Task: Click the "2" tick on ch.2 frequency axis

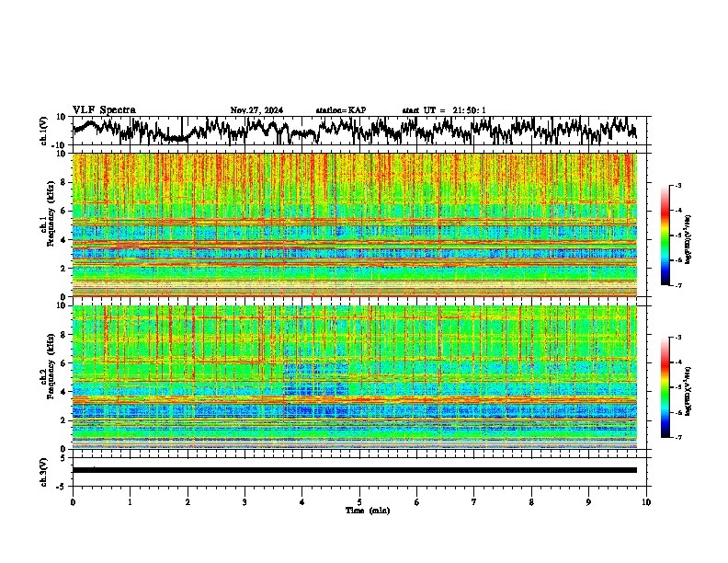Action: coord(63,420)
